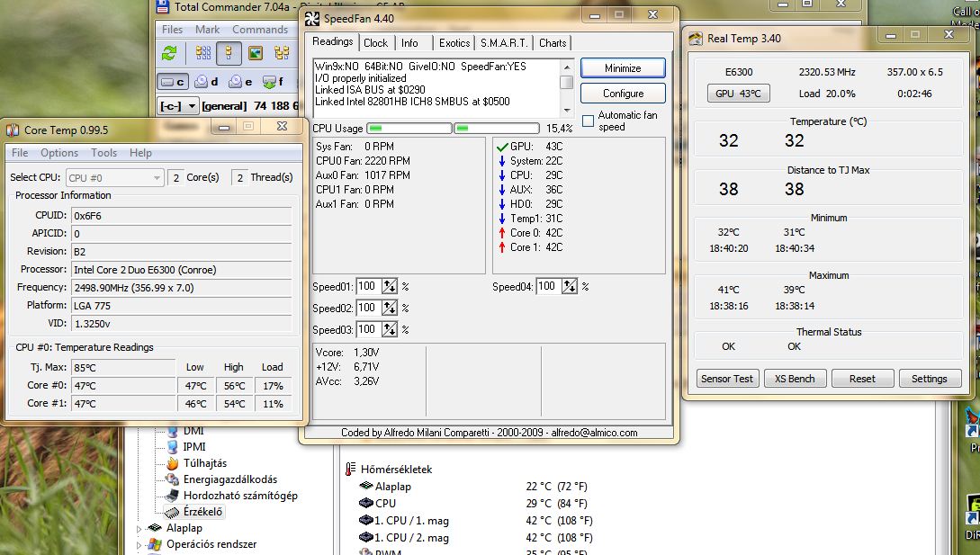The height and width of the screenshot is (555, 980).
Task: Open the Commands menu in Total Commander
Action: [260, 30]
